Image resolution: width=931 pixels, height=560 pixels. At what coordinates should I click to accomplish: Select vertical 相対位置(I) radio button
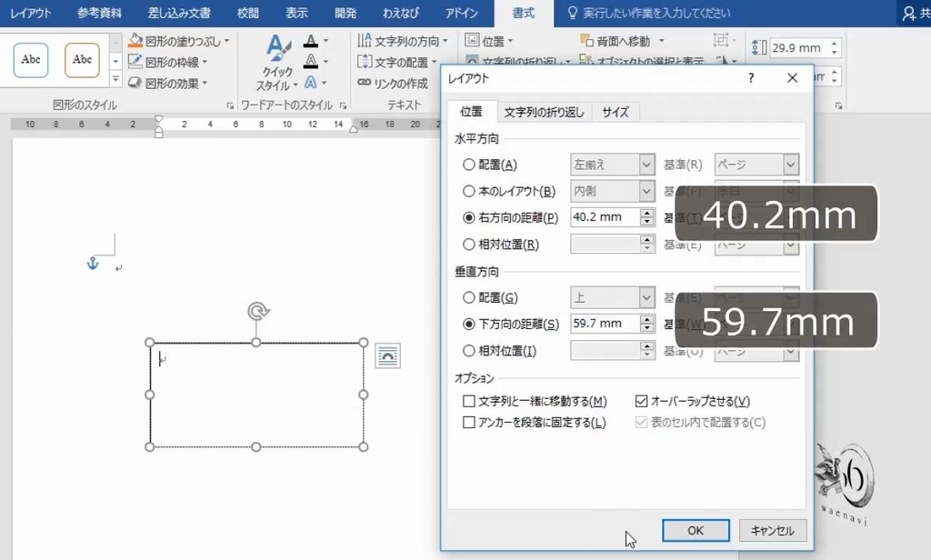pyautogui.click(x=469, y=350)
